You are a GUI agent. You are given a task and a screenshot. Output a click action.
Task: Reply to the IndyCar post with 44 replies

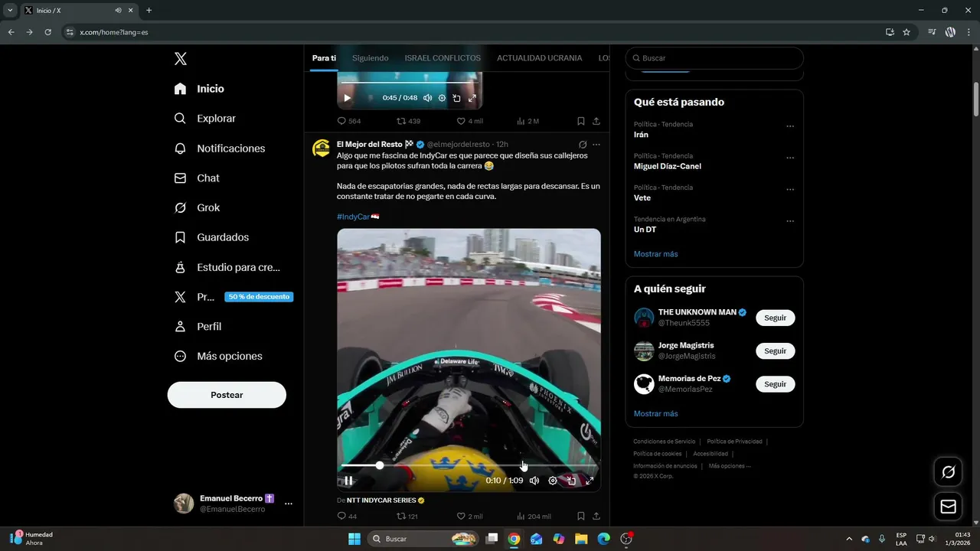point(347,517)
